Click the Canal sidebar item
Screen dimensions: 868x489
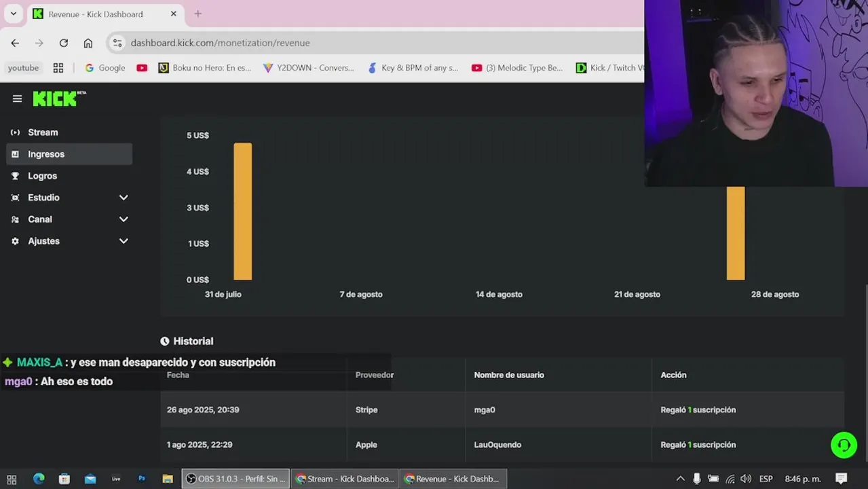[x=40, y=219]
